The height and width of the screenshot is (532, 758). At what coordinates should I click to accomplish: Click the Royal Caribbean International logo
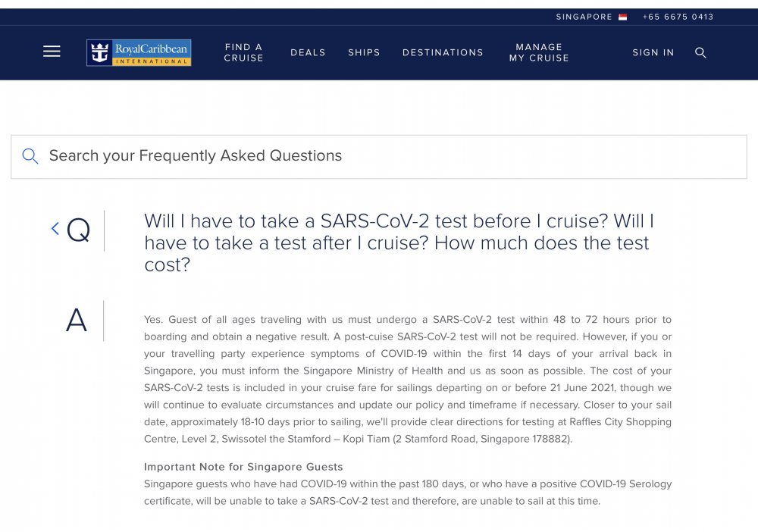139,52
